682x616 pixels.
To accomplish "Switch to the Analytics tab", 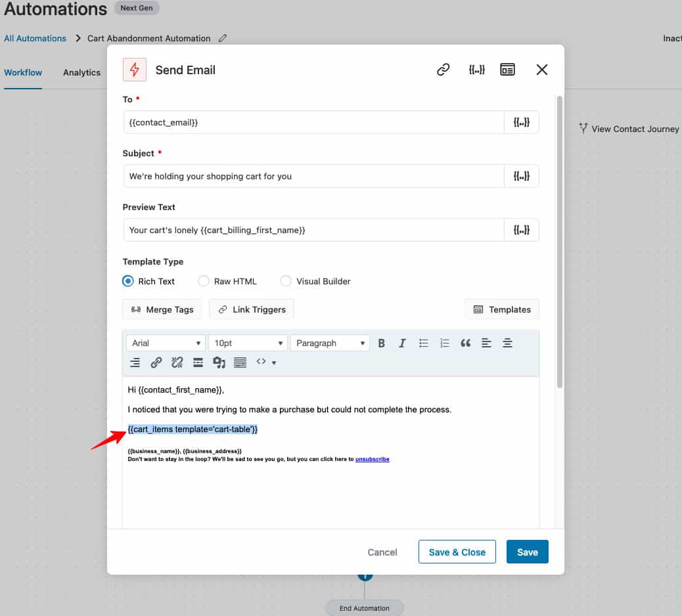I will (81, 72).
